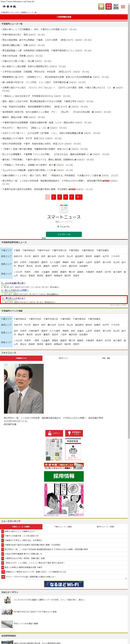
Task: Select 特集・連載 photo tab
Action: pos(106,358)
